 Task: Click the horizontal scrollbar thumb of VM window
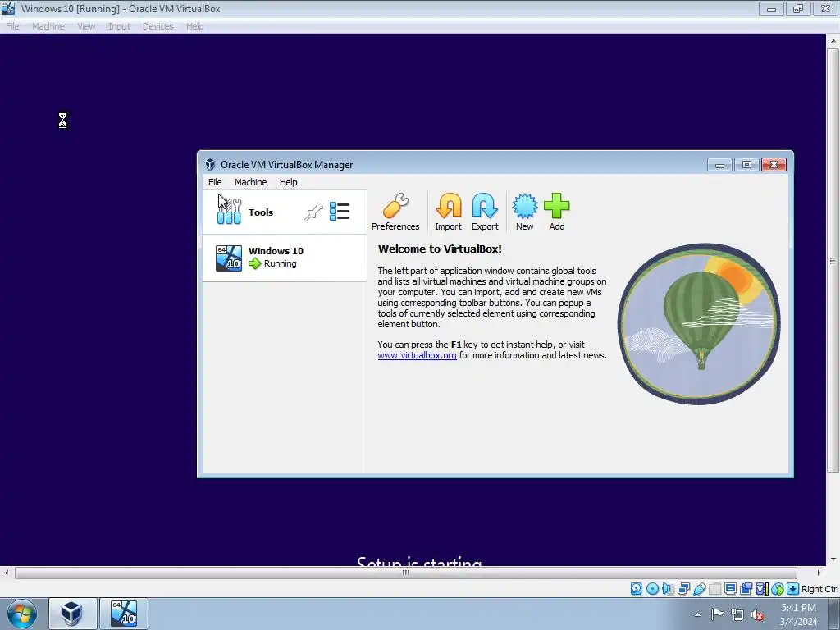pyautogui.click(x=405, y=573)
